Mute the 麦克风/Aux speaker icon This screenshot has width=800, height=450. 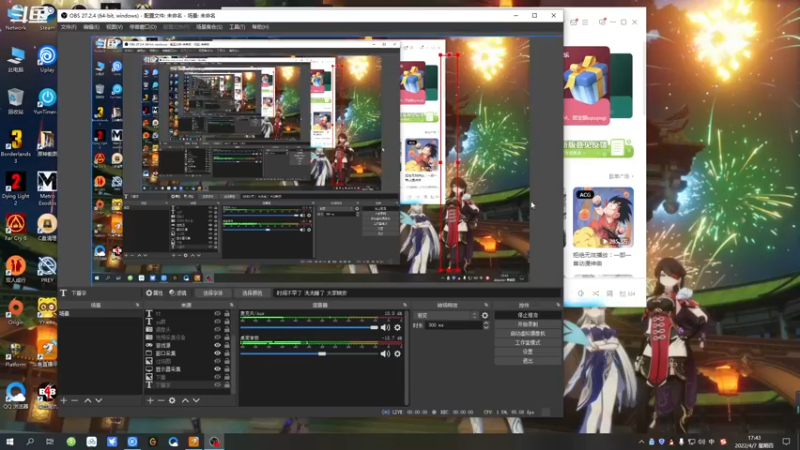click(x=385, y=328)
